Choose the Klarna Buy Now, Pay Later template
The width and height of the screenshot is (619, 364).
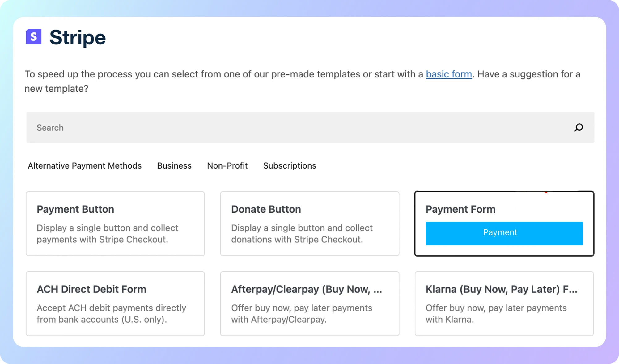504,303
